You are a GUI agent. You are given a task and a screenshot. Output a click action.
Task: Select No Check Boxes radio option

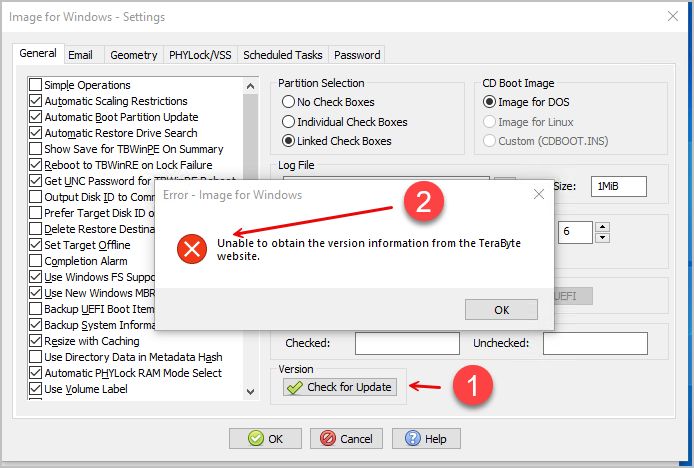[x=288, y=102]
